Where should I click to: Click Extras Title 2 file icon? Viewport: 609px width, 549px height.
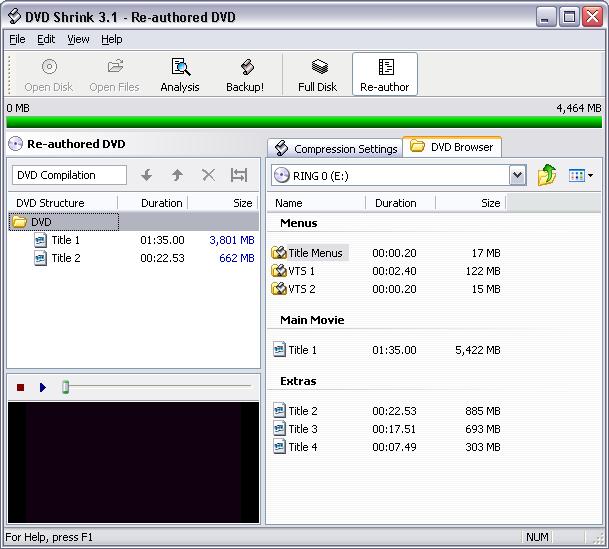tap(279, 411)
